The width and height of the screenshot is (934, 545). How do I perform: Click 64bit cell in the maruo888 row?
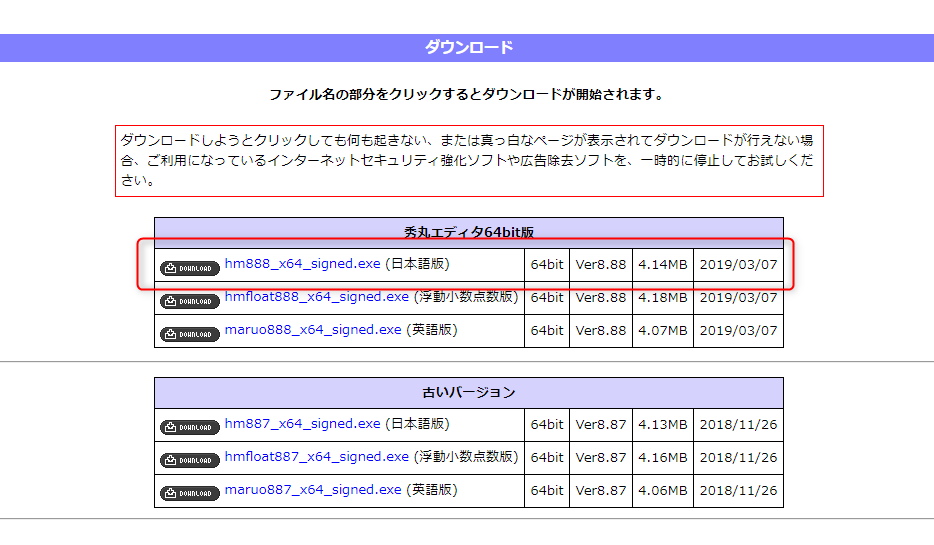point(547,331)
